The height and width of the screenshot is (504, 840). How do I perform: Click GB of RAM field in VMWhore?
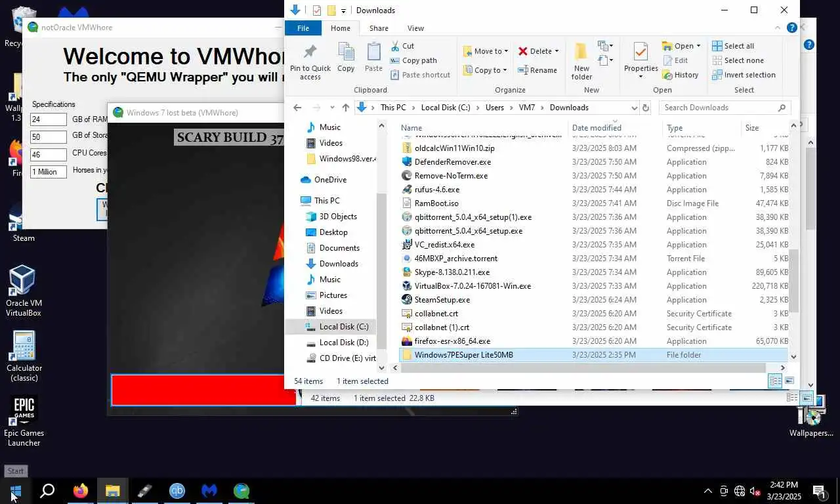pyautogui.click(x=49, y=119)
